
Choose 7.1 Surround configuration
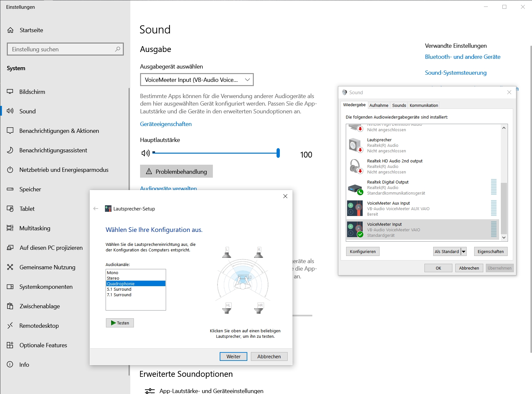click(136, 295)
